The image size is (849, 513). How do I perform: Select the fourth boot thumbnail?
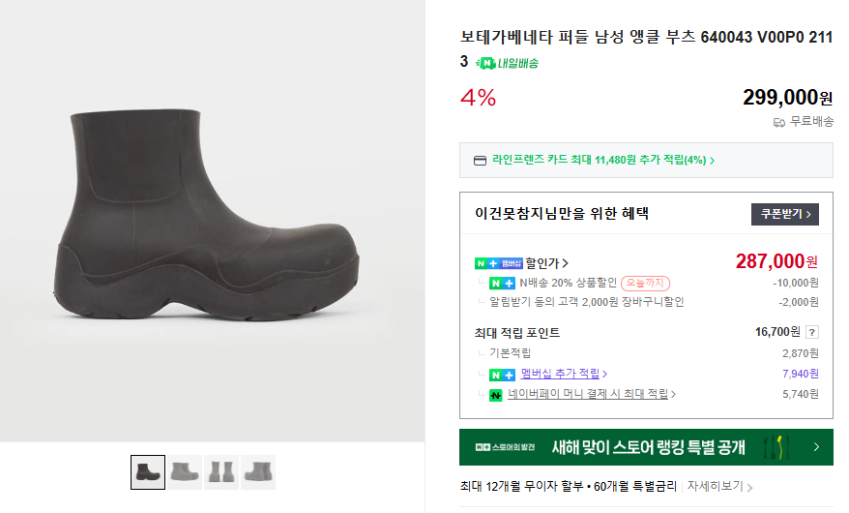pos(258,472)
